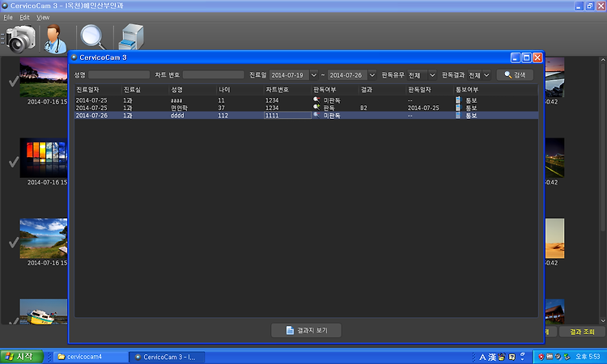Open the start date 2014-07-19 dropdown arrow
Image resolution: width=607 pixels, height=364 pixels.
pyautogui.click(x=314, y=75)
